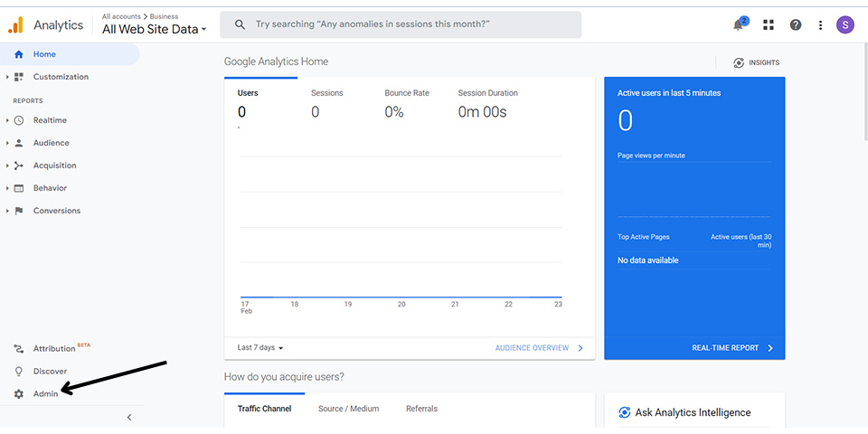Click the Discover lightbulb icon
Screen dimensions: 868x434
point(19,372)
